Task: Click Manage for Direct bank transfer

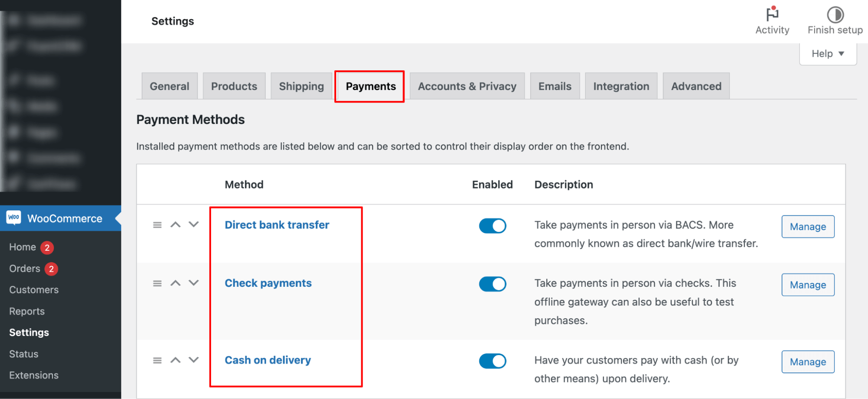Action: point(807,226)
